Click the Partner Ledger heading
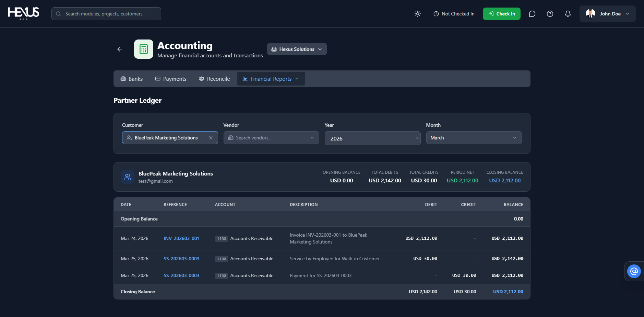Image resolution: width=644 pixels, height=317 pixels. click(x=138, y=100)
